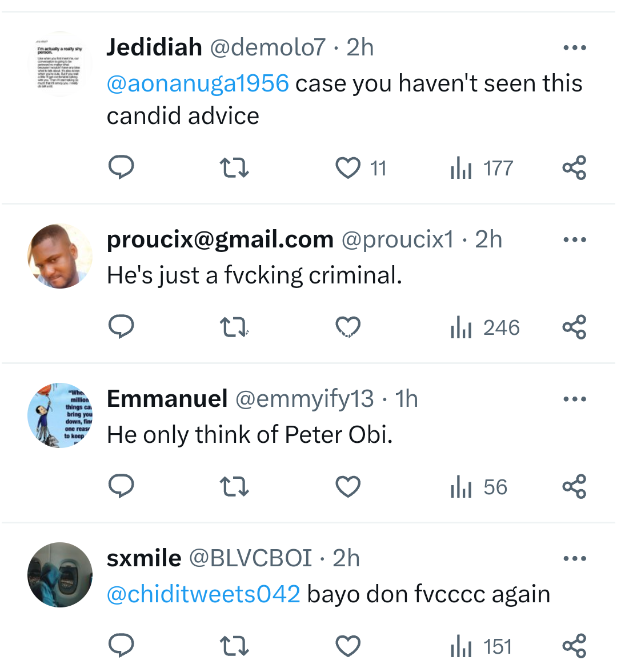The width and height of the screenshot is (617, 672).
Task: Open proucix's profile picture
Action: click(60, 256)
